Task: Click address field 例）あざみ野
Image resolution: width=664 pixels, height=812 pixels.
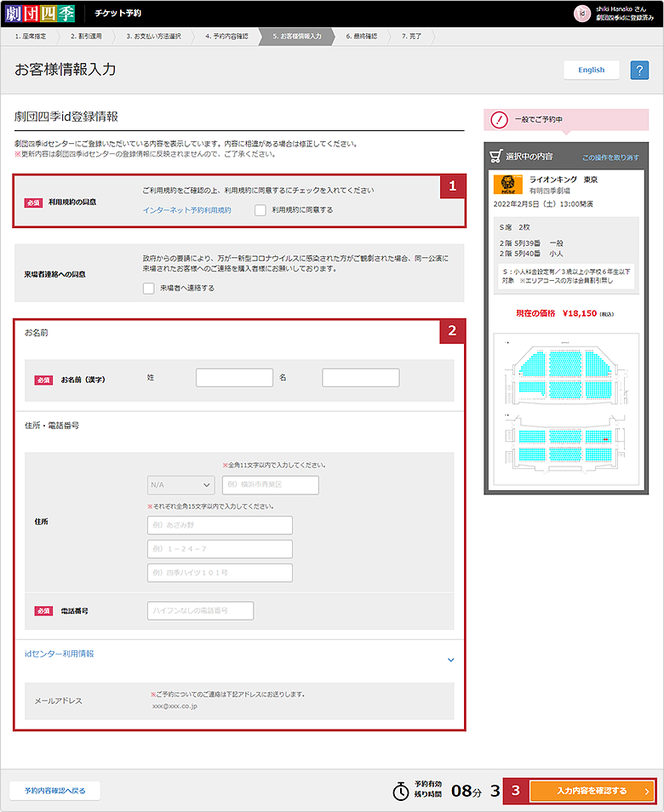Action: pos(220,525)
